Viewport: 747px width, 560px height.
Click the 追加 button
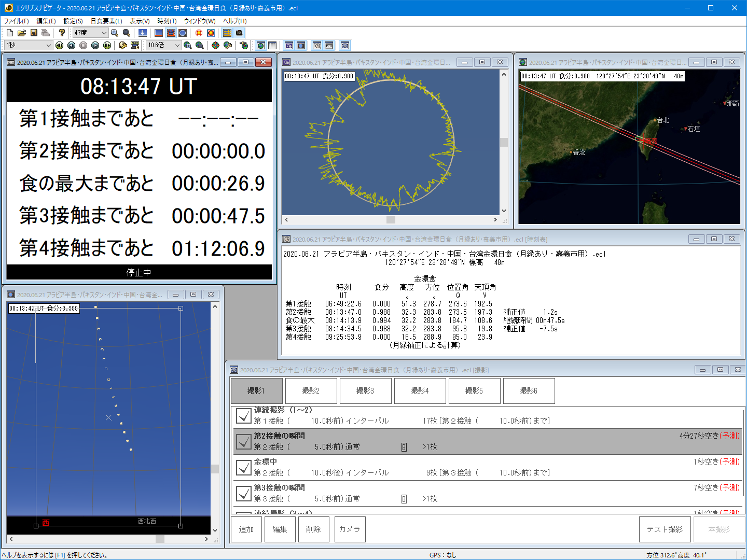(x=246, y=529)
